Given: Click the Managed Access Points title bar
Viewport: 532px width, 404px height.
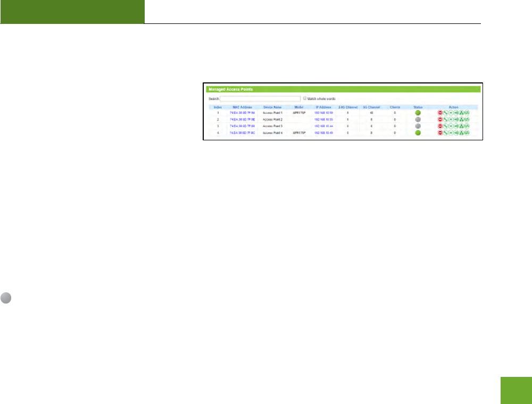Looking at the screenshot, I should tap(343, 89).
